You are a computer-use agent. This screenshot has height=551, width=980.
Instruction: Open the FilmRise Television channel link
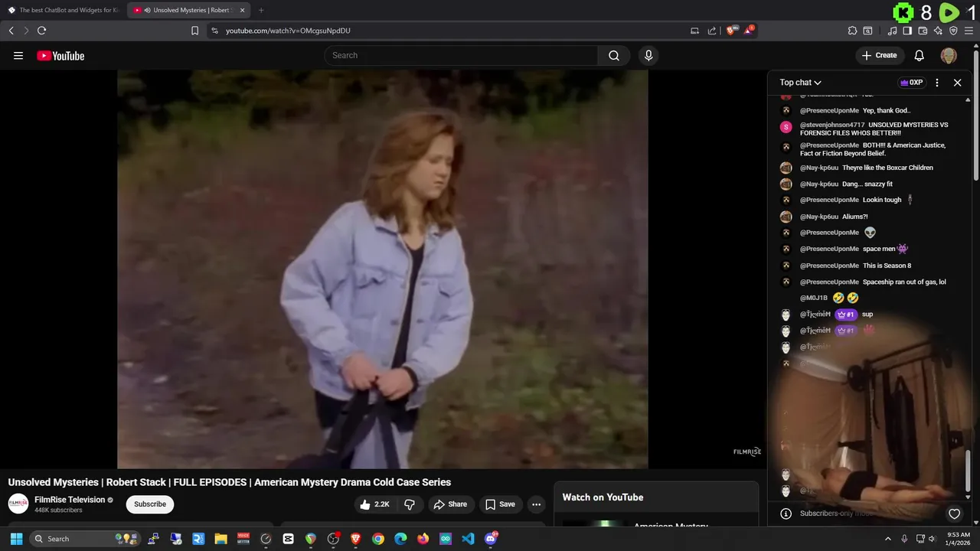[x=70, y=500]
